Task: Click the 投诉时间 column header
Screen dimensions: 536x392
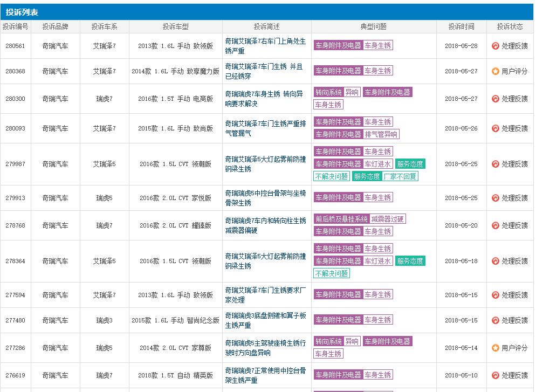Action: point(461,26)
